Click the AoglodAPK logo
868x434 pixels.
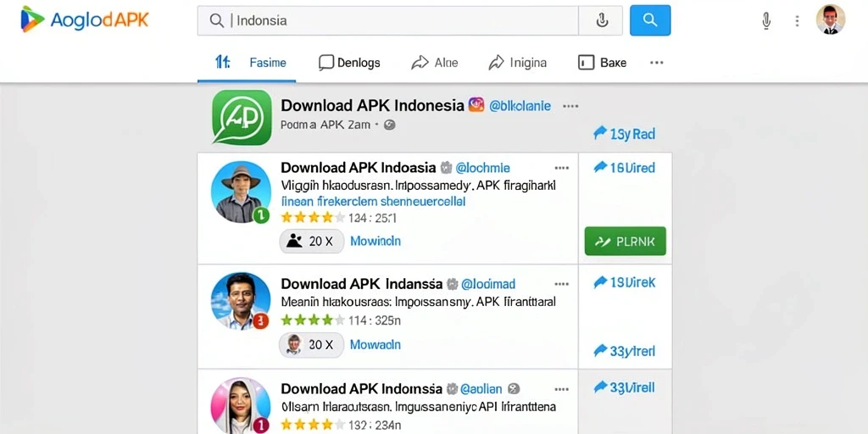coord(85,19)
